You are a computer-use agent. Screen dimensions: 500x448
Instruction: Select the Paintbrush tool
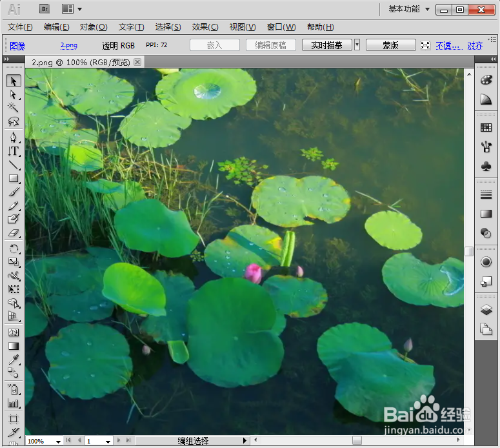[x=13, y=192]
